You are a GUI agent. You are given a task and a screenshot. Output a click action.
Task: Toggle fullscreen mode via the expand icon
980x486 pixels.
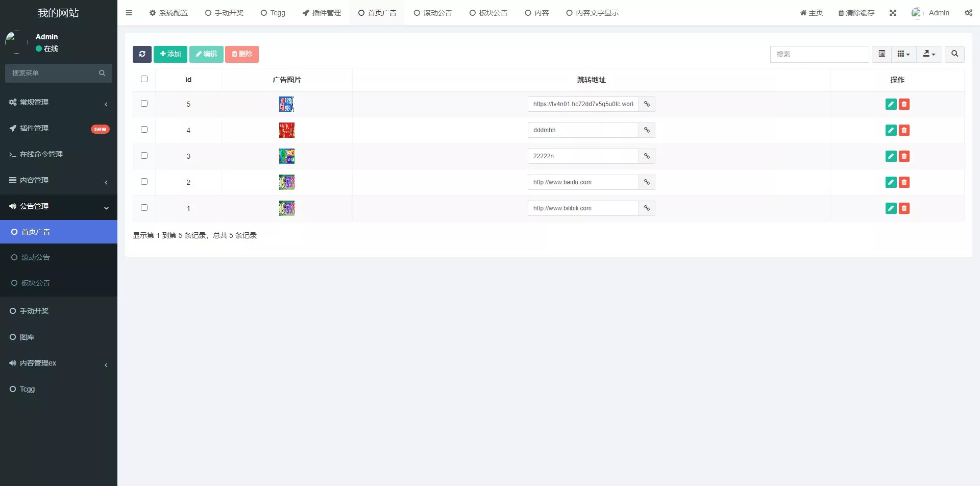[892, 13]
